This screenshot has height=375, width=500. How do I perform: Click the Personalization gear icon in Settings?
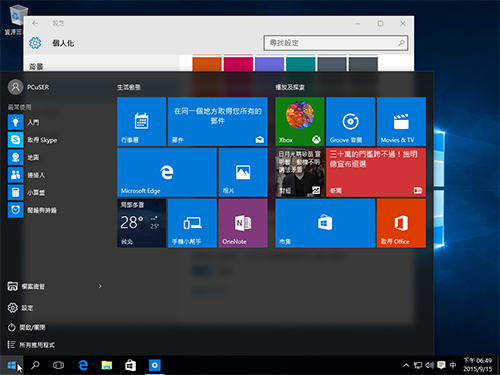click(x=35, y=43)
